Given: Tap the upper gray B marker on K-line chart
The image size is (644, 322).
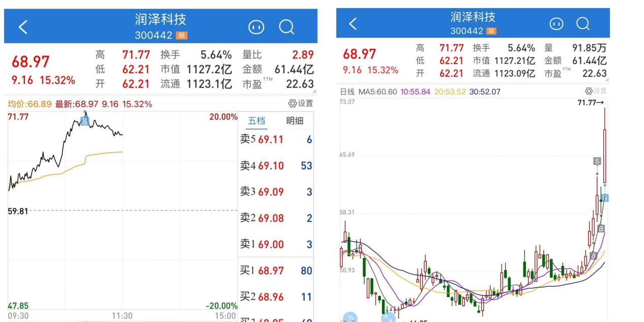Looking at the screenshot, I should coord(601,228).
